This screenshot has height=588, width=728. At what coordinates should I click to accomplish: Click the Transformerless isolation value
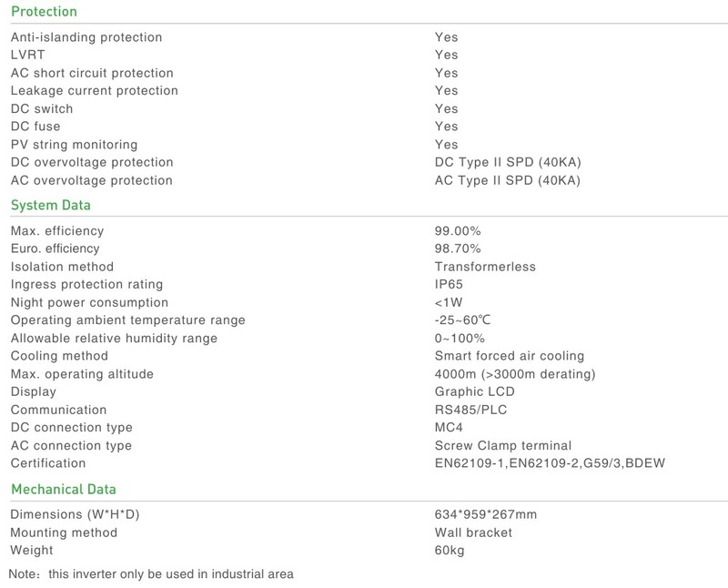(485, 267)
